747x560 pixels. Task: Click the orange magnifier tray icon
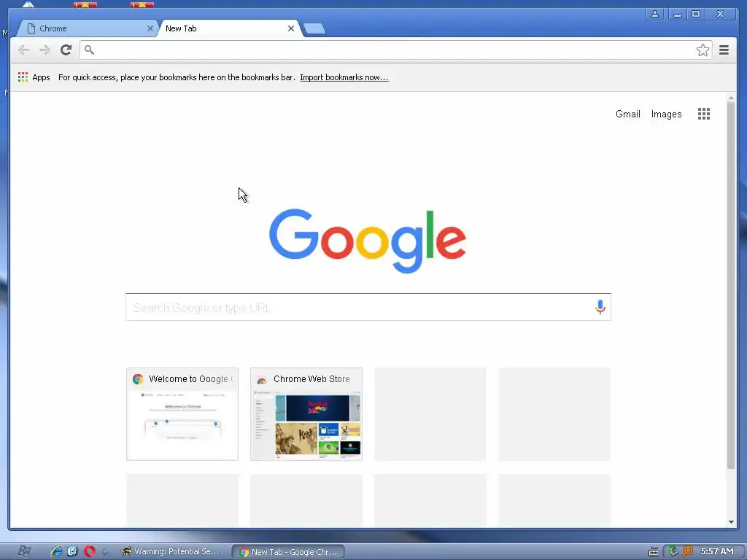[x=687, y=551]
